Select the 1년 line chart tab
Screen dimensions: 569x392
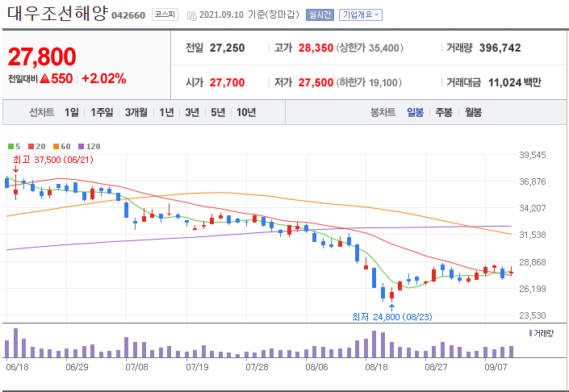pos(166,112)
